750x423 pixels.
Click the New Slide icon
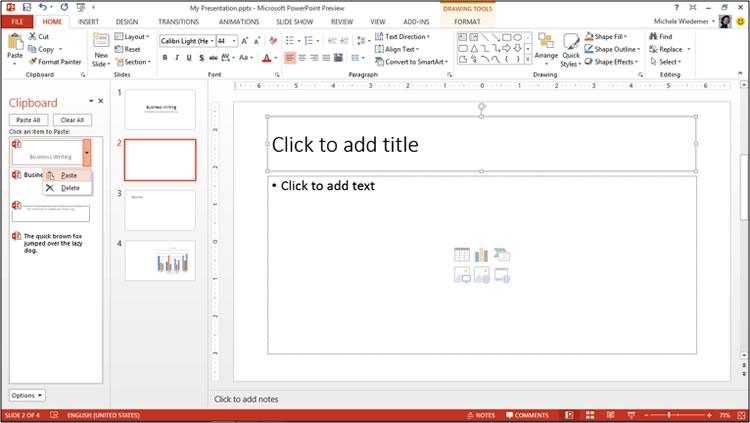101,41
